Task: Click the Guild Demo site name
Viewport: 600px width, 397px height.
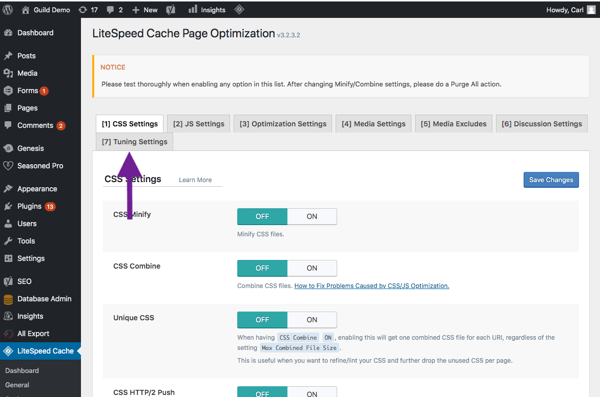Action: coord(52,10)
